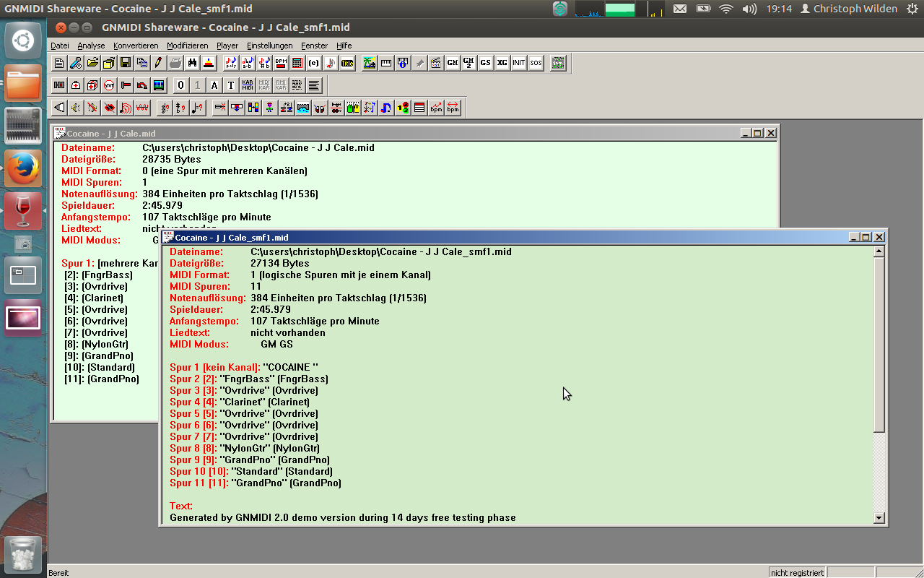Click the bpm double arrow icon
Viewport: 924px width, 578px height.
(453, 107)
